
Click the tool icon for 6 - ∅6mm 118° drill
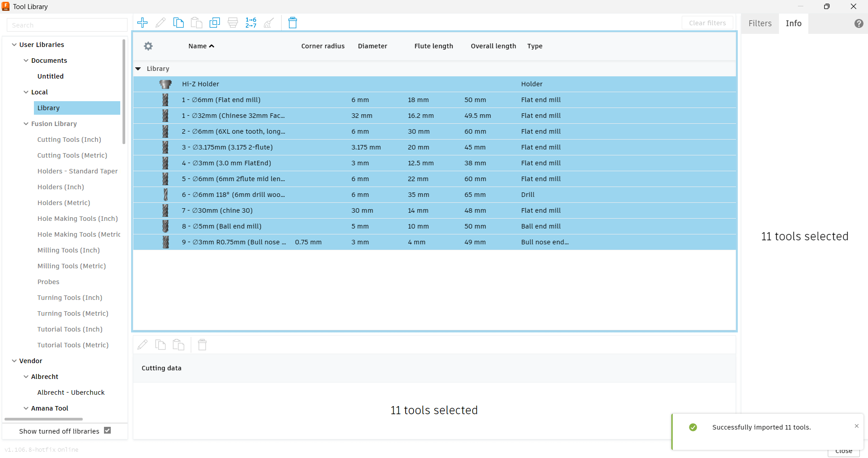[x=165, y=195]
